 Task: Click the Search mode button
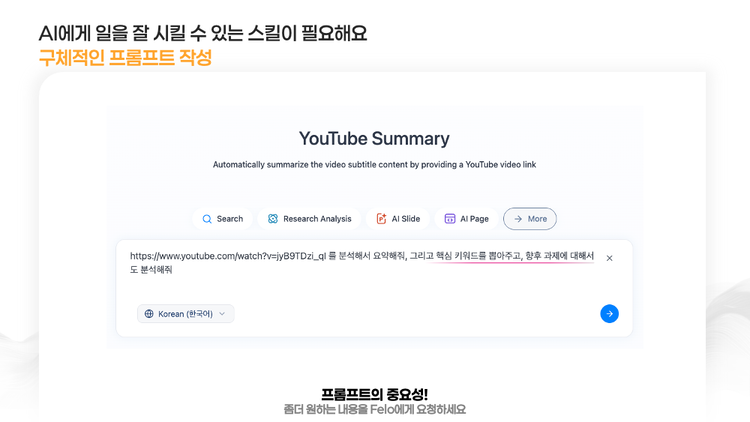(222, 219)
